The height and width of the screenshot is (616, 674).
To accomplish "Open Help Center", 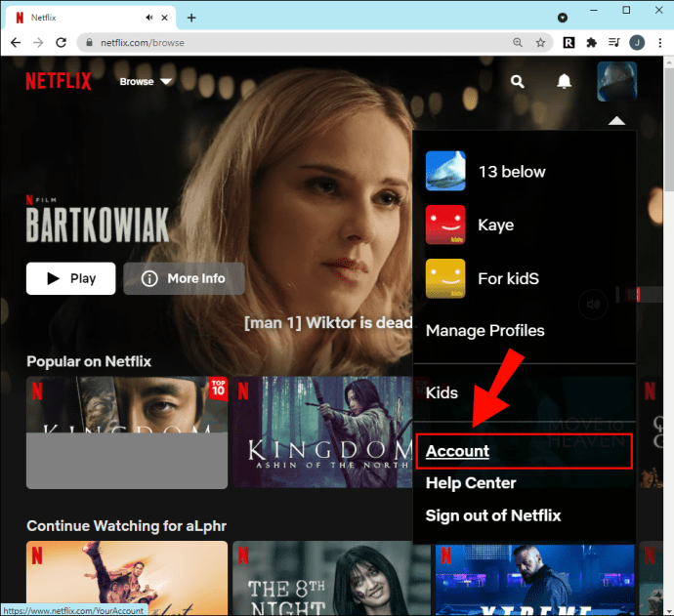I will coord(471,483).
